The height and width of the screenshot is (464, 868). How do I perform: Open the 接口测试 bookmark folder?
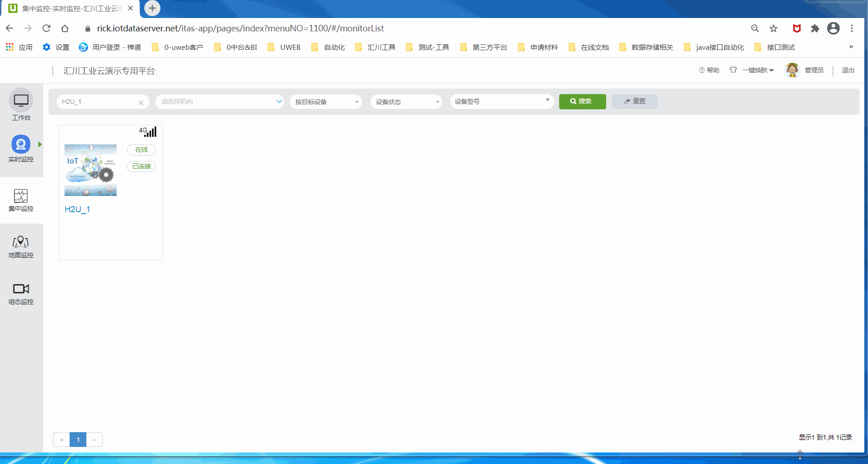pyautogui.click(x=774, y=47)
